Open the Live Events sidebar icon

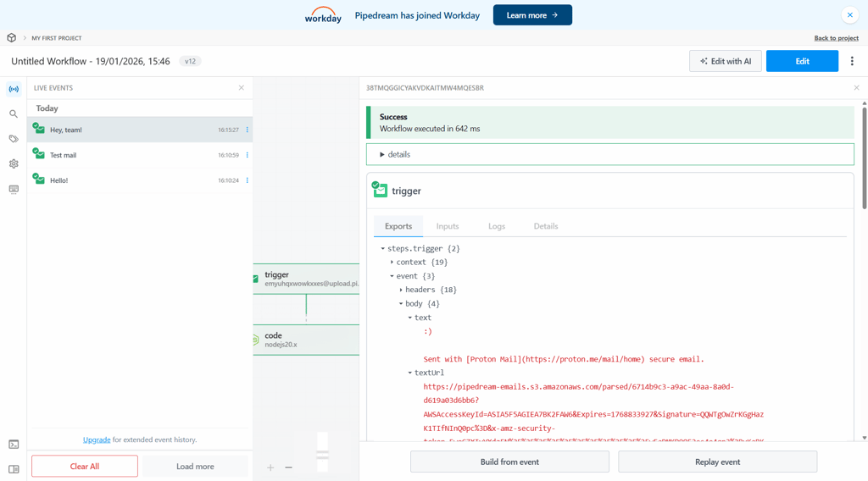tap(14, 89)
